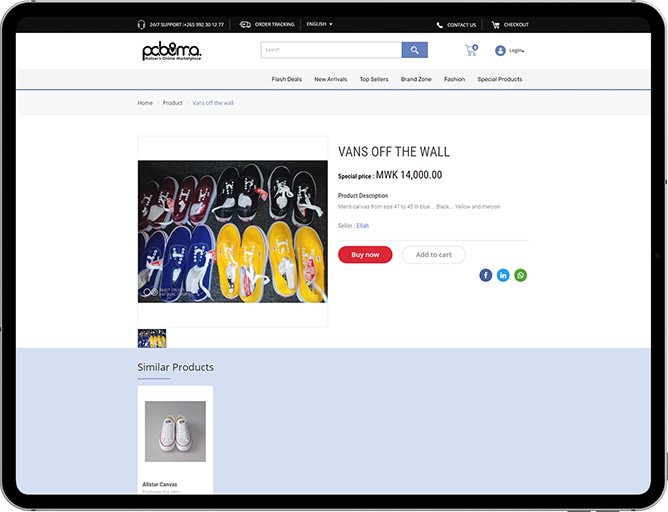The image size is (668, 512).
Task: Click the Vans off the wall breadcrumb
Action: pos(213,103)
